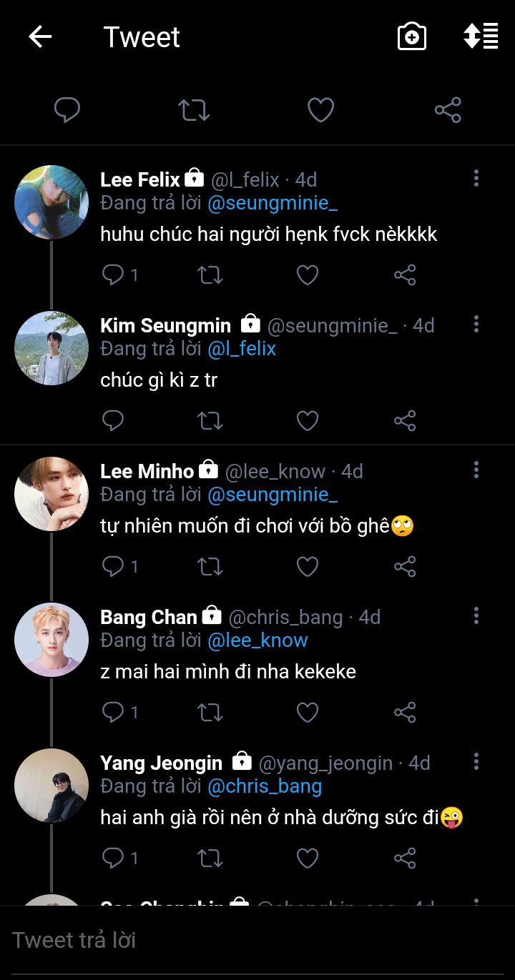This screenshot has height=980, width=515.
Task: Tap the main tweet reply bubble icon
Action: (x=67, y=110)
